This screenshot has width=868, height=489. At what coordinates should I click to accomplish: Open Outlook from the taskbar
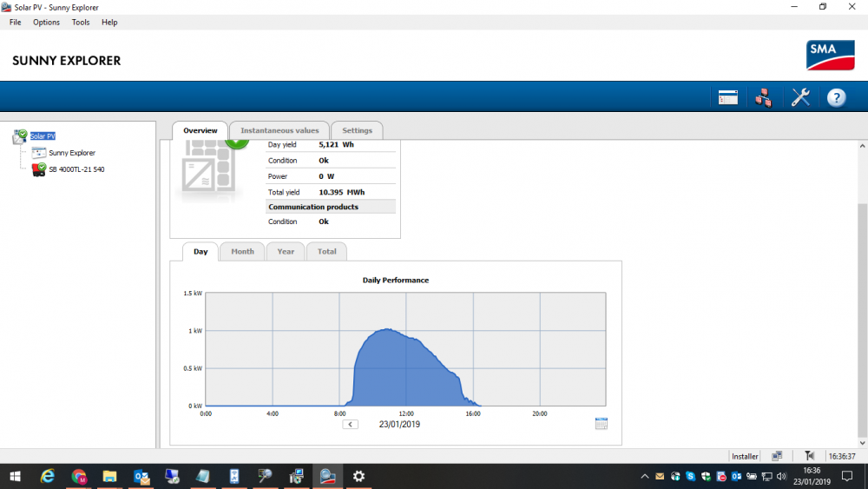[141, 476]
